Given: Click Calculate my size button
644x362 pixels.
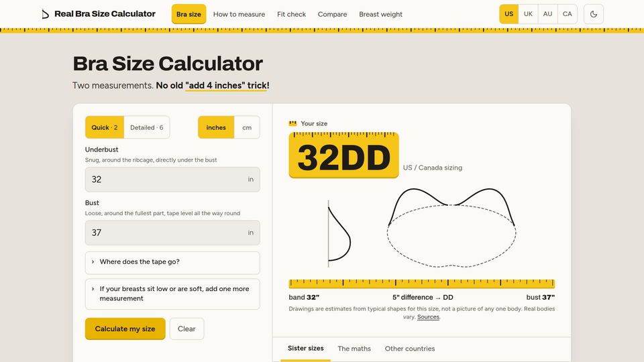Looking at the screenshot, I should click(x=125, y=328).
